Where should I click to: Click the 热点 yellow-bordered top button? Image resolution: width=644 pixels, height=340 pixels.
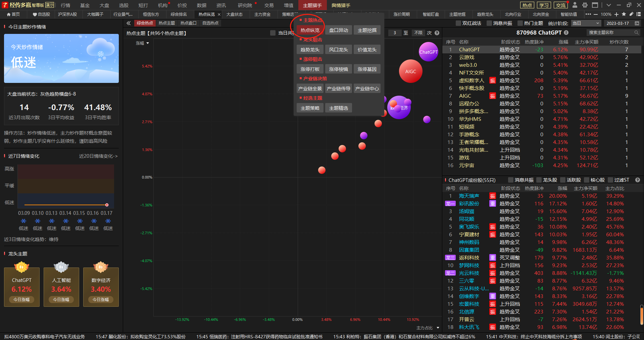tap(527, 5)
